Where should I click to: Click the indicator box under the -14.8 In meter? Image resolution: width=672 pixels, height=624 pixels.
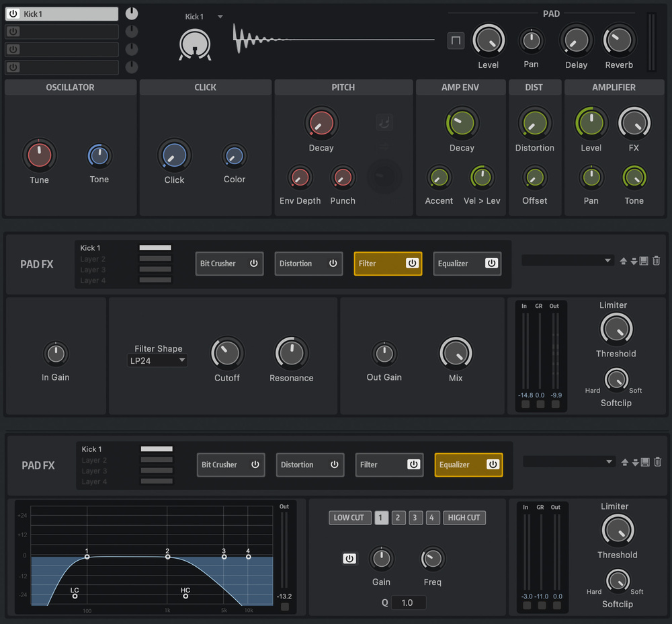pos(526,404)
